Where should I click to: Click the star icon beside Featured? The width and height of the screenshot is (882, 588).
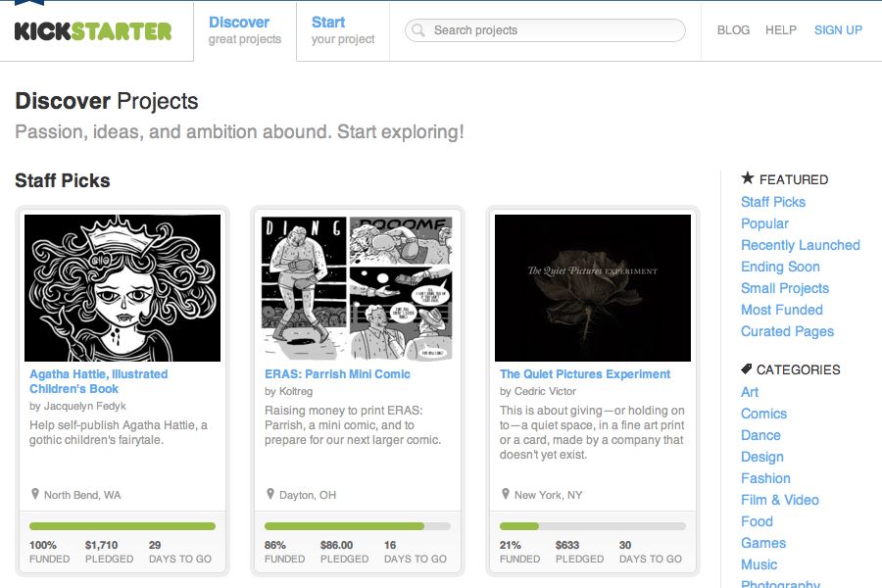tap(748, 178)
